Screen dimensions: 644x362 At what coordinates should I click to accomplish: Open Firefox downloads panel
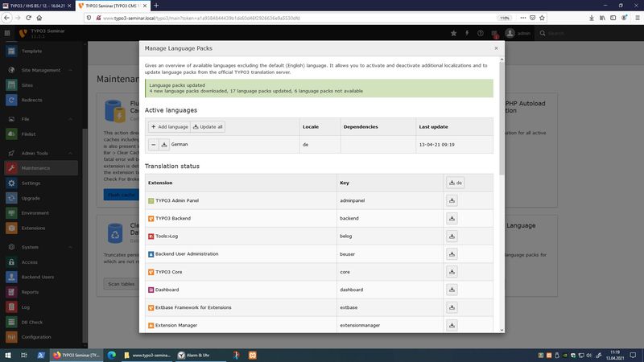pos(592,18)
